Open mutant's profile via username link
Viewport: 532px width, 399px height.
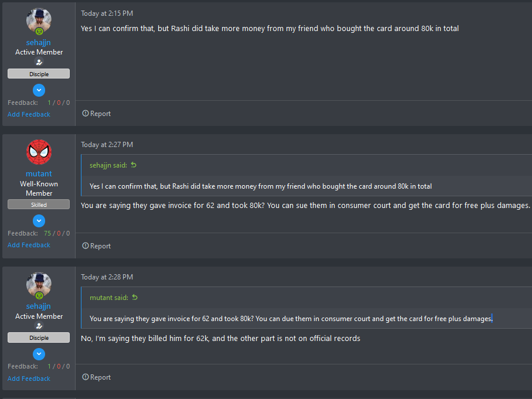tap(39, 173)
